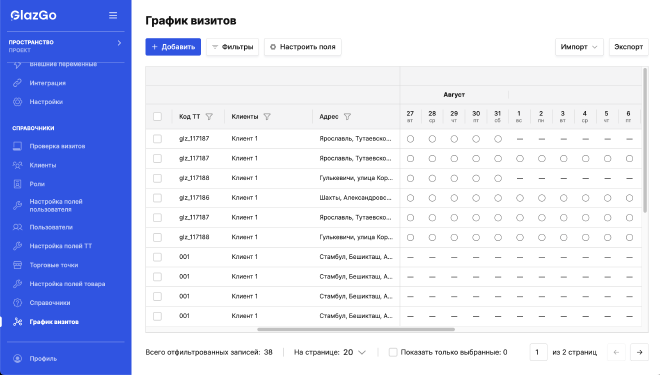Go to previous page arrow

click(616, 352)
